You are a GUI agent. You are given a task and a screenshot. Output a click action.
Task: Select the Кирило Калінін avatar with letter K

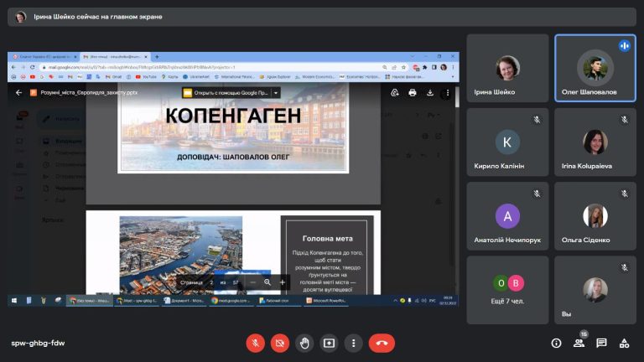[507, 142]
